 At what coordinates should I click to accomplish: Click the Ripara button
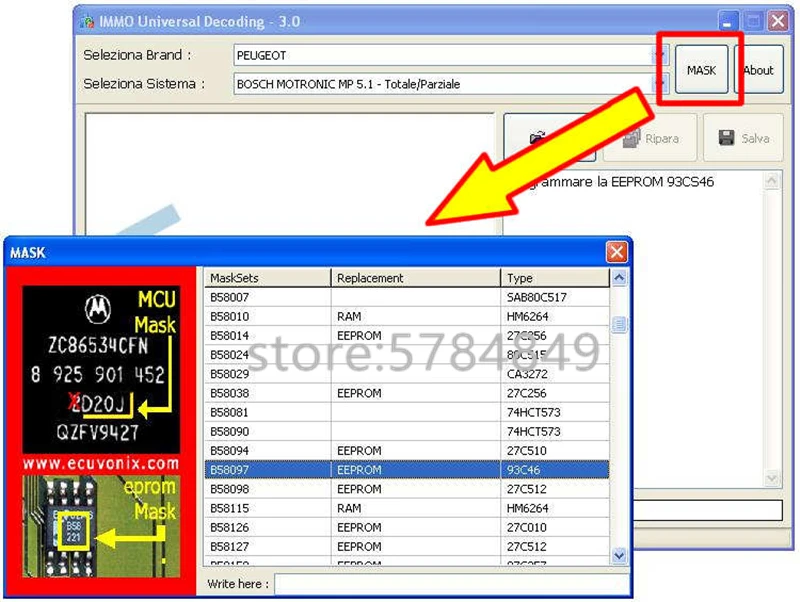[x=649, y=138]
